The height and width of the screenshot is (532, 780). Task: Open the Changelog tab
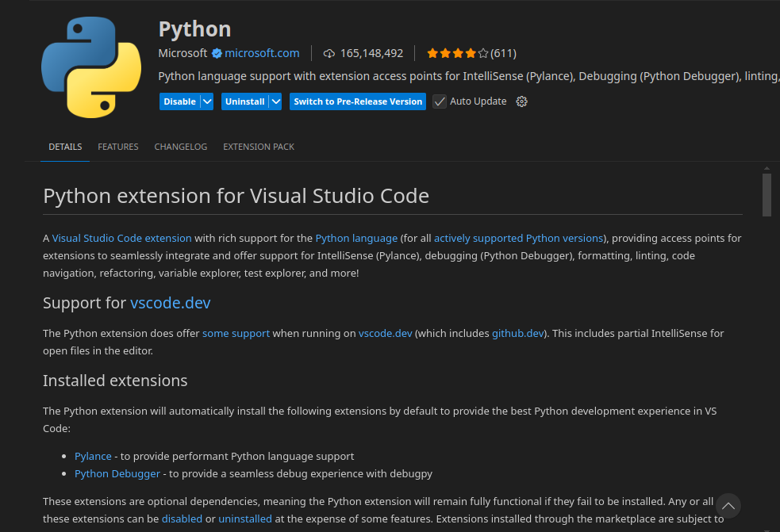point(180,147)
